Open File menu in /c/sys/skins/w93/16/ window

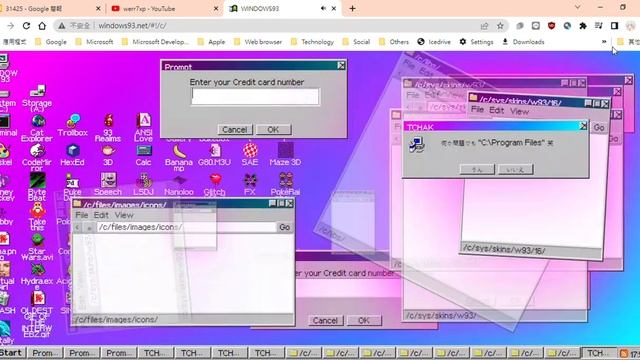[477, 109]
